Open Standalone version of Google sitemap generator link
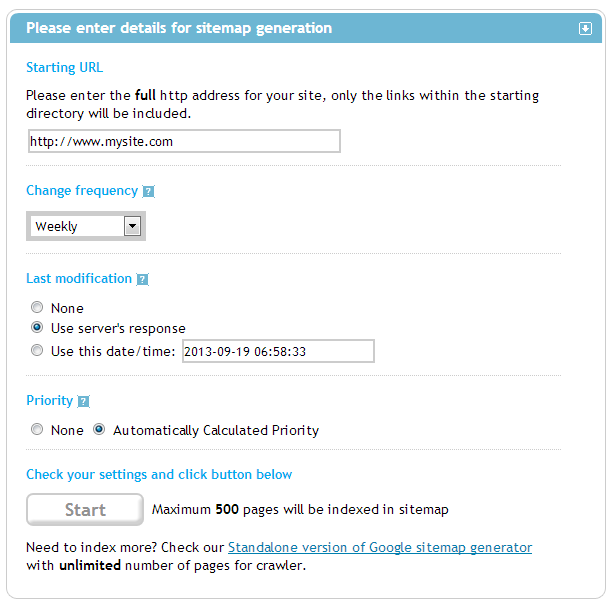This screenshot has width=612, height=605. pos(380,547)
